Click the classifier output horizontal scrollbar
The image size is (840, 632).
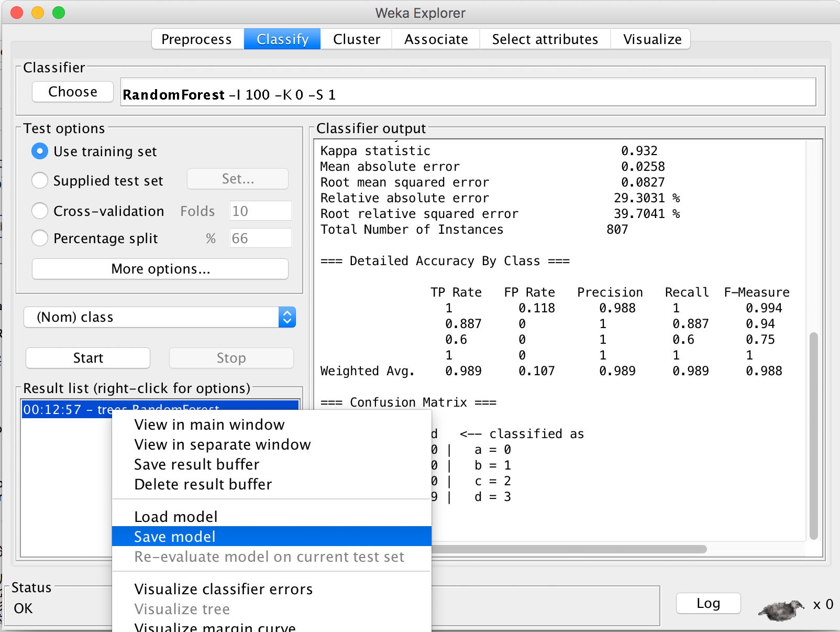pyautogui.click(x=569, y=549)
